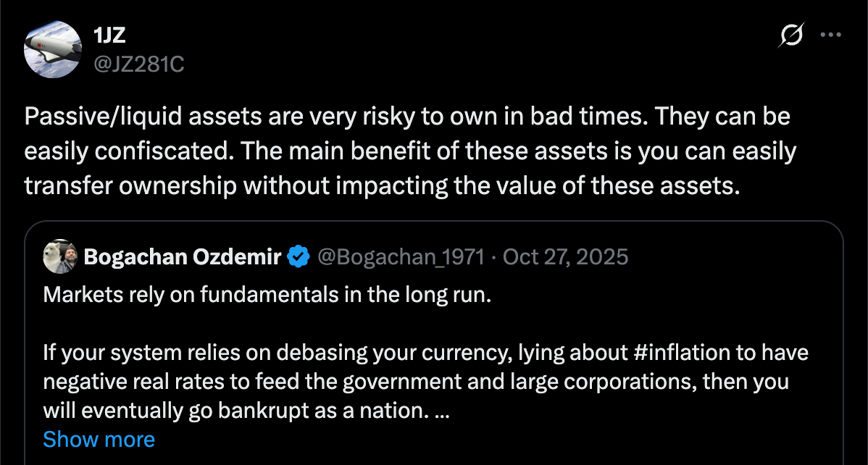The image size is (868, 465).
Task: Click Bogachan Ozdemir's small avatar
Action: [60, 256]
